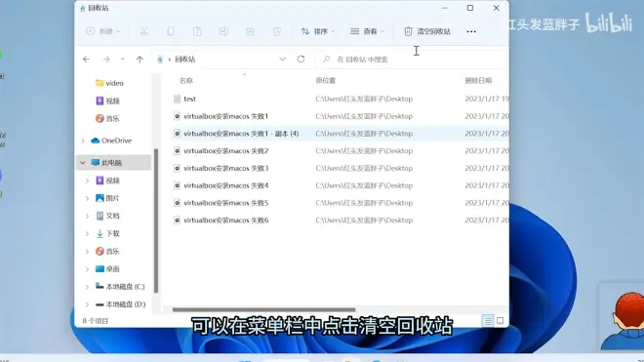
Task: Click the 回收站 breadcrumb in address bar
Action: click(x=184, y=60)
